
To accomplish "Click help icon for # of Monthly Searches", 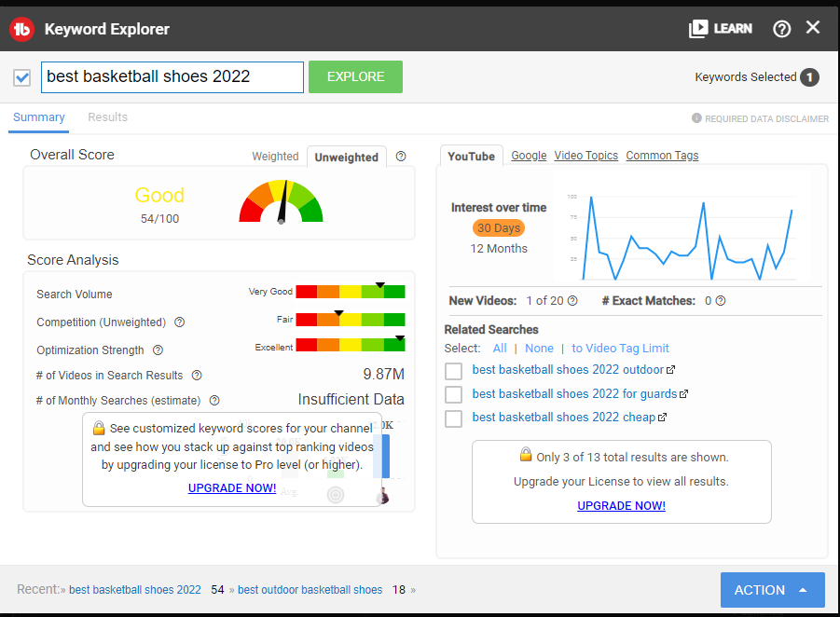I will (x=214, y=400).
